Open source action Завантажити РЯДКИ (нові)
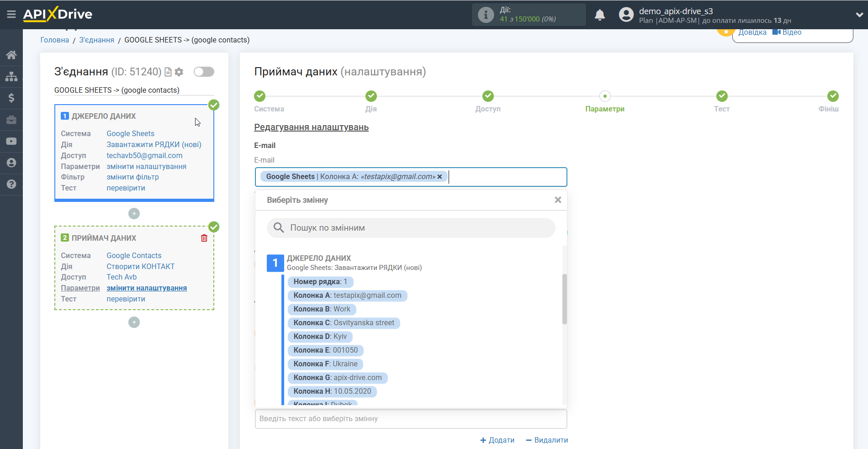Image resolution: width=868 pixels, height=449 pixels. point(154,144)
